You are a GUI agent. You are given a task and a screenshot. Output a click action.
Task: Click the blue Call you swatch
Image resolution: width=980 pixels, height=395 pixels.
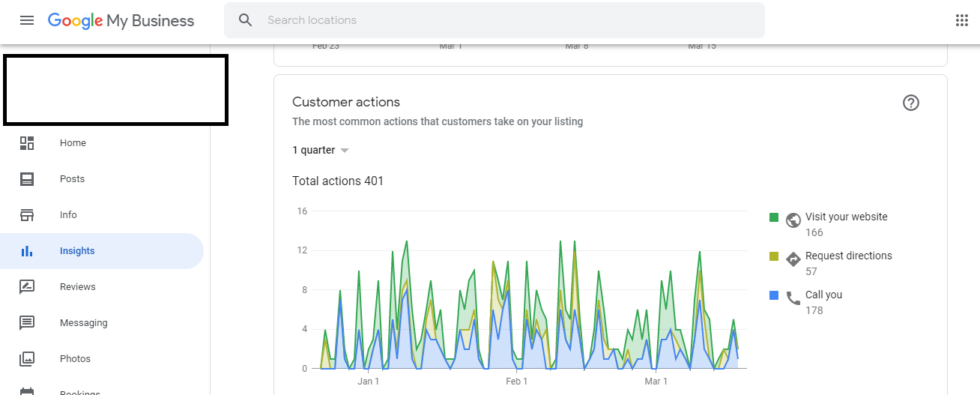[774, 295]
